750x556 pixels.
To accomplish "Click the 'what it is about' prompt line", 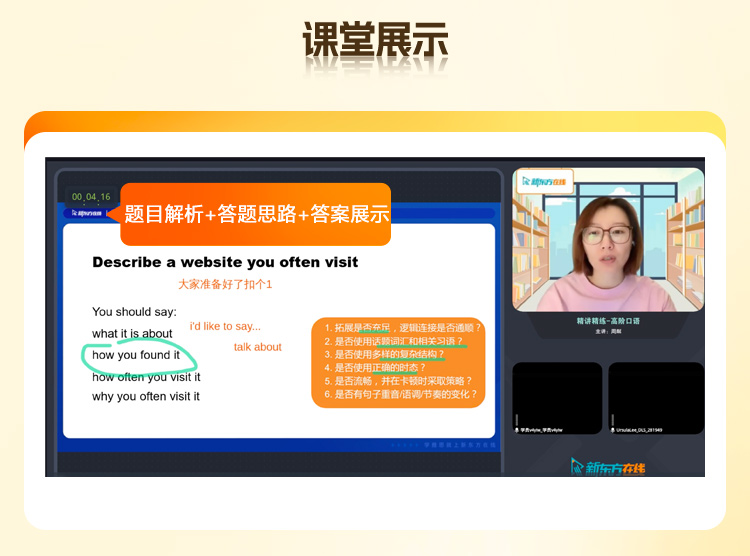I will click(x=132, y=333).
